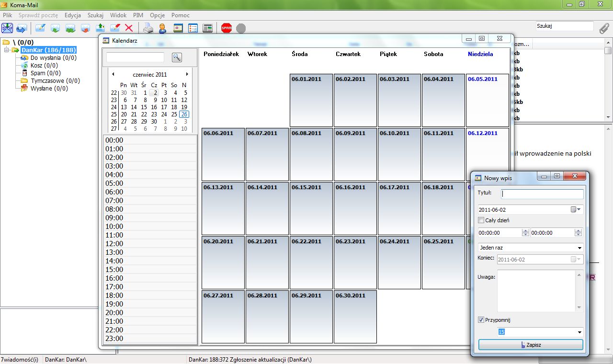The height and width of the screenshot is (364, 613).
Task: Open the Szukaj menu
Action: tap(95, 15)
